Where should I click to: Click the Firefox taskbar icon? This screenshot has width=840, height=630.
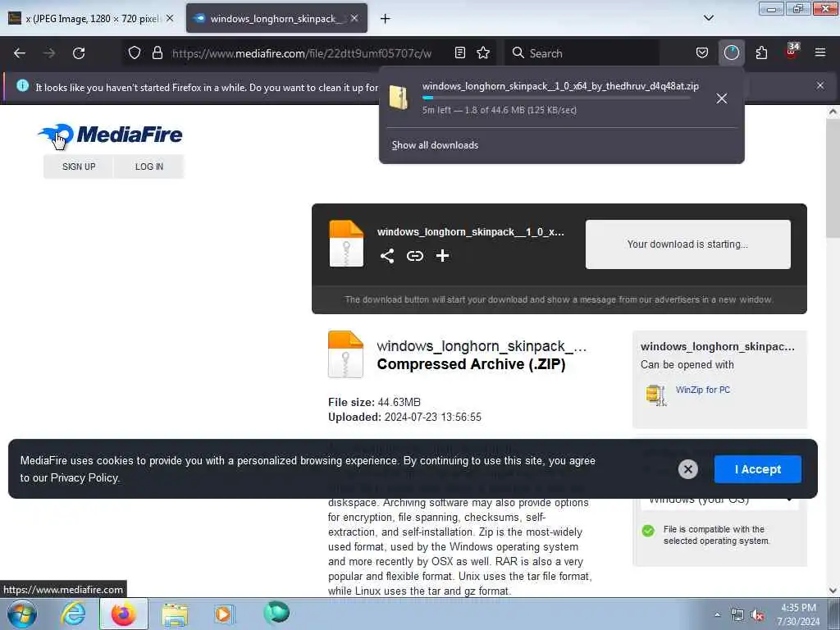point(123,614)
